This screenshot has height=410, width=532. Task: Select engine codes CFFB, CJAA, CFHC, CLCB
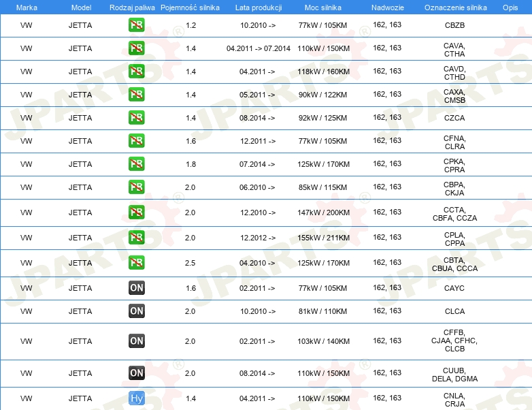454,341
